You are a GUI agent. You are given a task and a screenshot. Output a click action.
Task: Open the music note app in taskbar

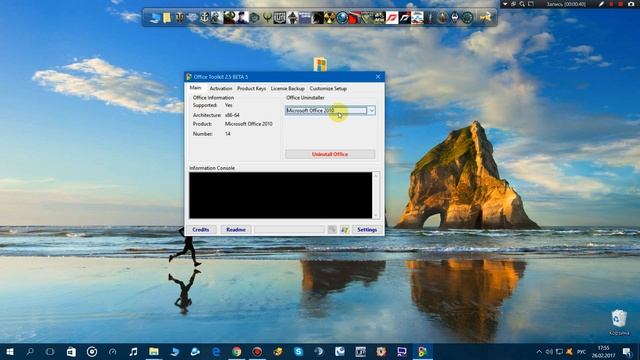[x=133, y=351]
